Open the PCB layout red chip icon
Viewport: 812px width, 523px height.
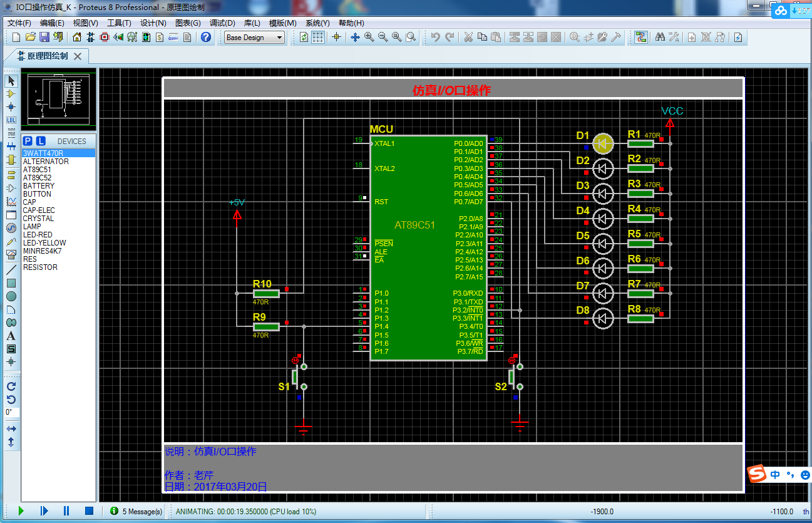[x=105, y=37]
